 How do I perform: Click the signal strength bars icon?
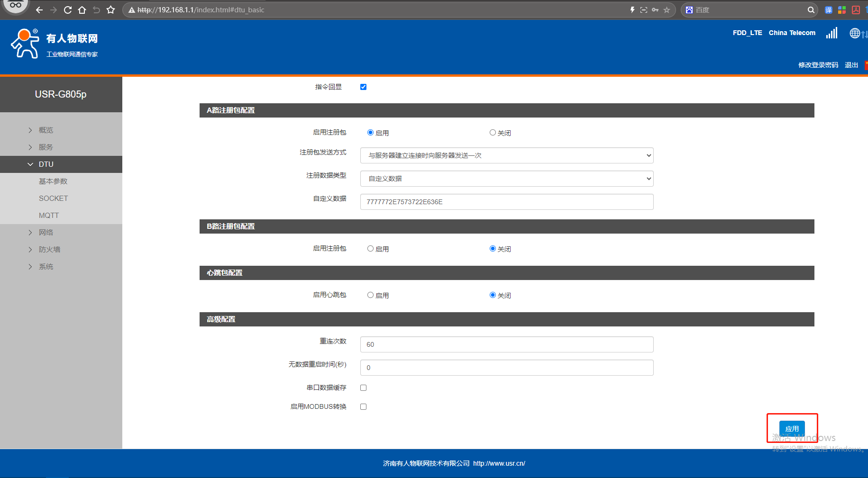pos(831,33)
